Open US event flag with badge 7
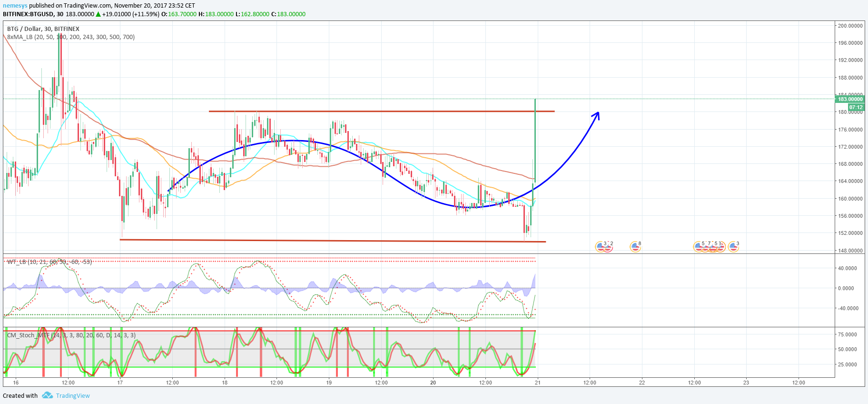The width and height of the screenshot is (868, 404). [x=706, y=247]
